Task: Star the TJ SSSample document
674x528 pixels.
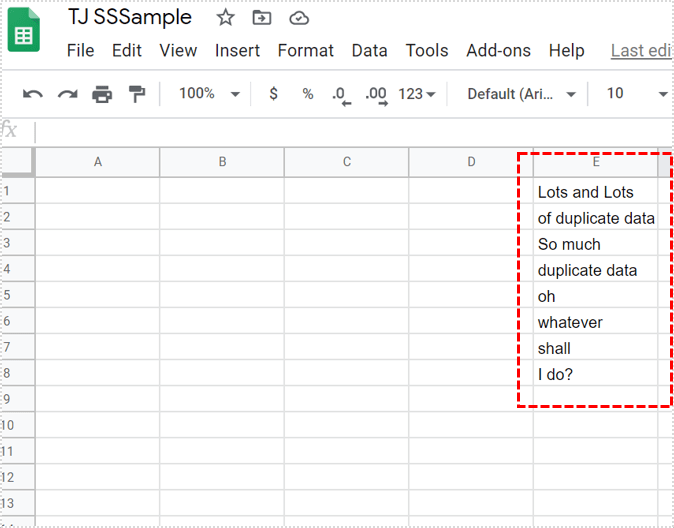Action: 226,18
